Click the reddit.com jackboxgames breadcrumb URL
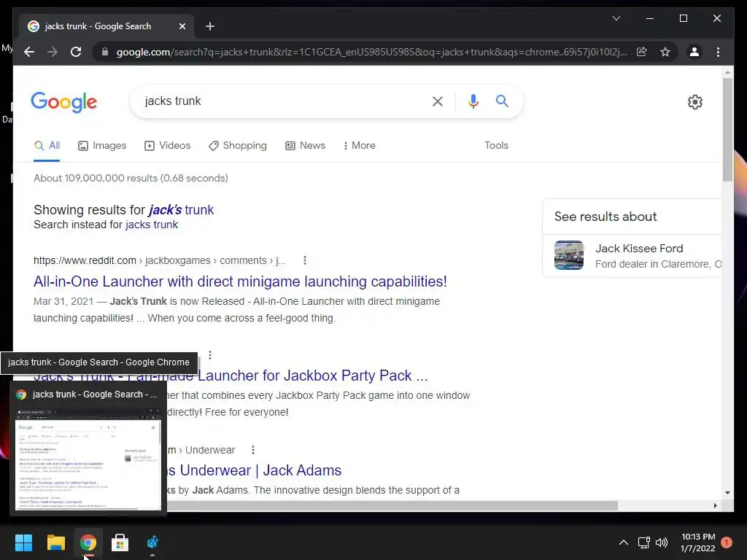747x560 pixels. 160,260
